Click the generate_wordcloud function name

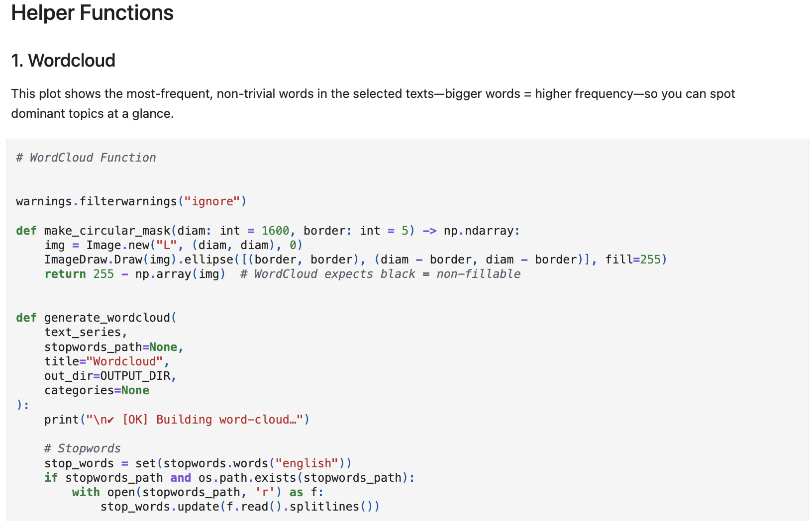coord(107,318)
